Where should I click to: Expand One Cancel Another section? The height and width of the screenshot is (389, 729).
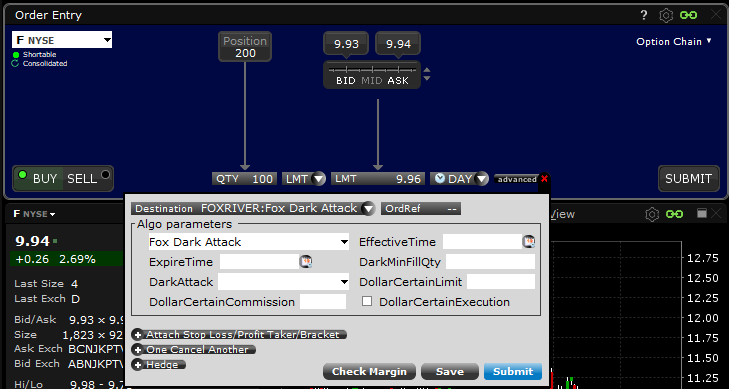pos(194,349)
